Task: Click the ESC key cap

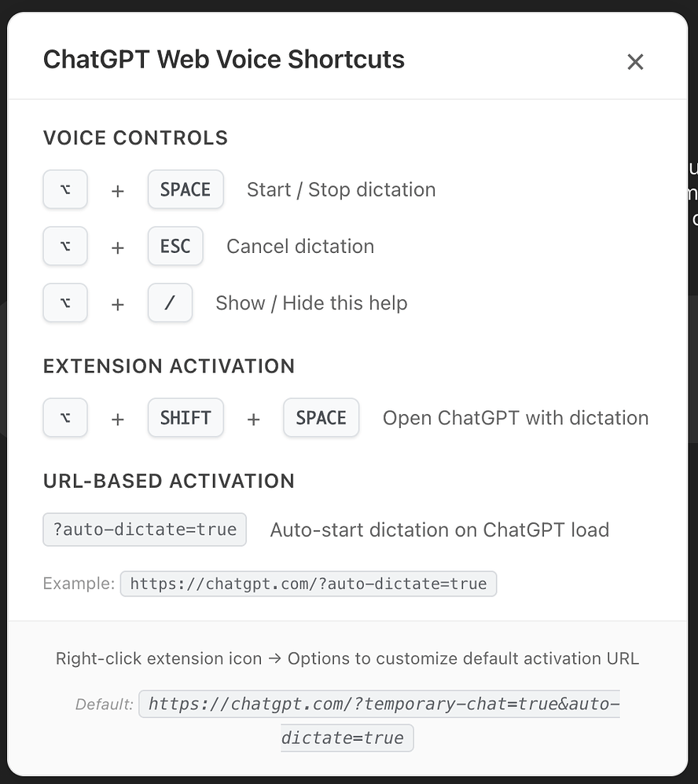Action: pos(174,246)
